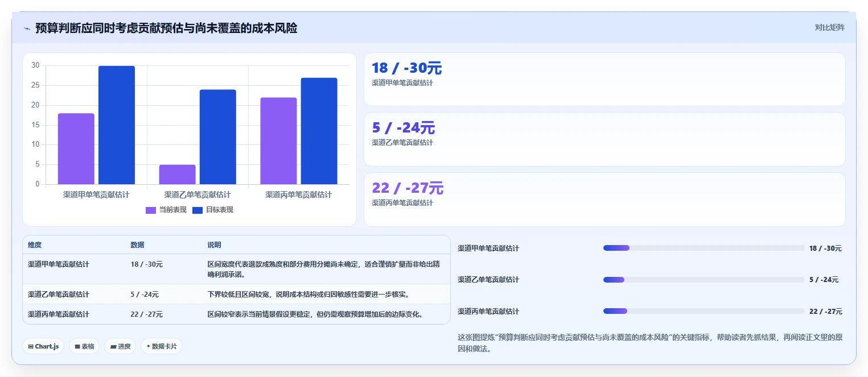
Task: Click y-axis tick label 15
Action: [35, 125]
